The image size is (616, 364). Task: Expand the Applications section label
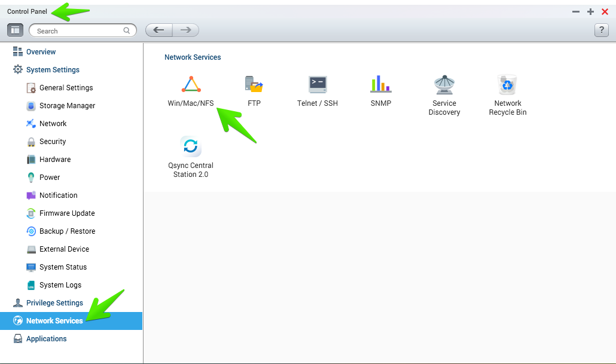(47, 338)
